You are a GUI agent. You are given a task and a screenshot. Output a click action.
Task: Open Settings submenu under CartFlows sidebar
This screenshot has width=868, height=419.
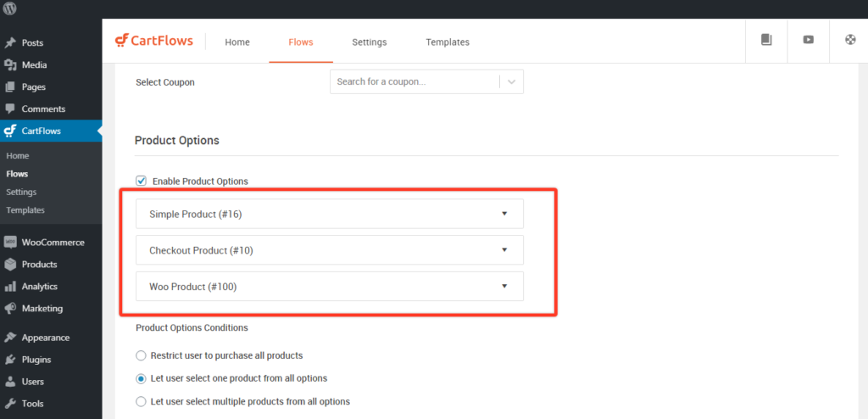coord(21,192)
